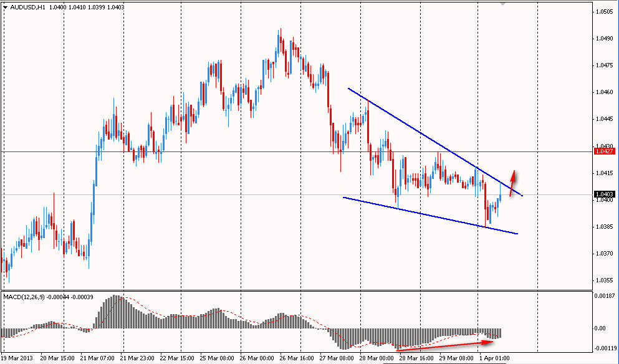Click the 22 Mar 15:00 time label
The width and height of the screenshot is (619, 364).
[x=177, y=358]
